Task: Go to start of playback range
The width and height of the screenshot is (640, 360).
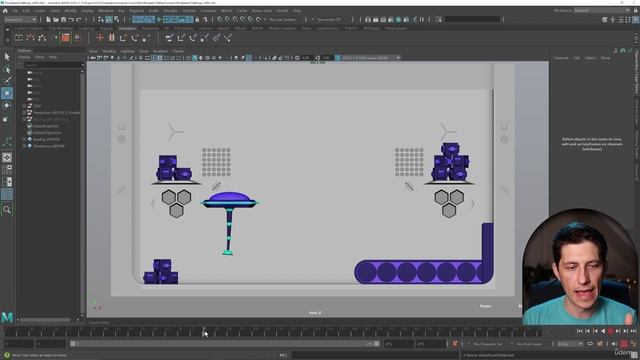Action: coord(580,331)
